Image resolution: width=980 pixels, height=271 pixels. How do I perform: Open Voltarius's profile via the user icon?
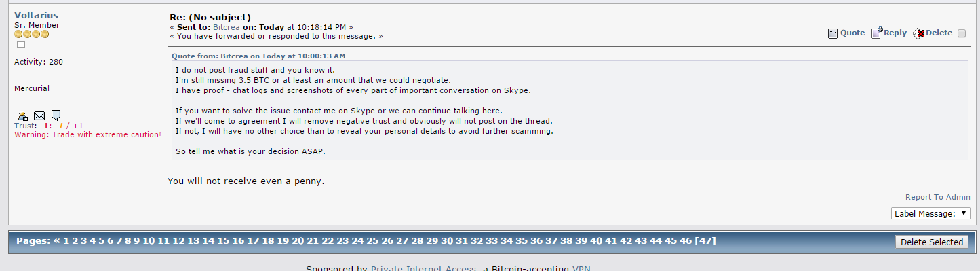tap(23, 115)
